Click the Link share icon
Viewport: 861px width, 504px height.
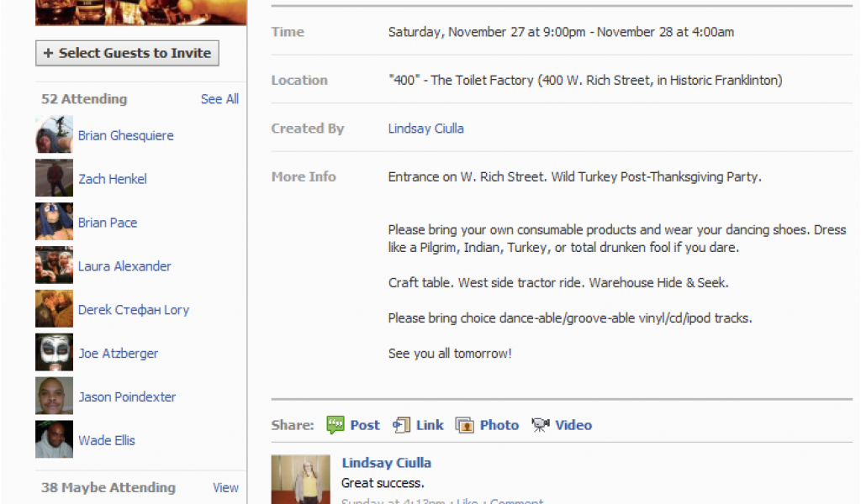coord(401,425)
